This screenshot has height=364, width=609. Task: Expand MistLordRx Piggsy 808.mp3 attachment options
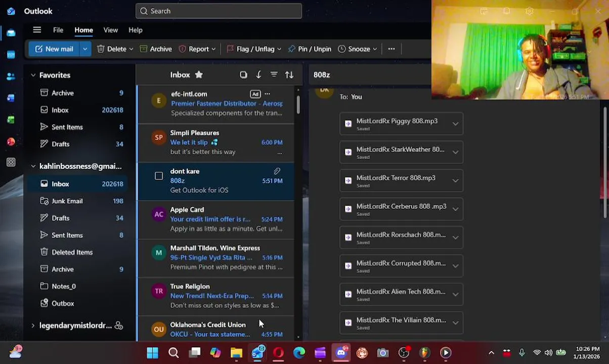455,124
